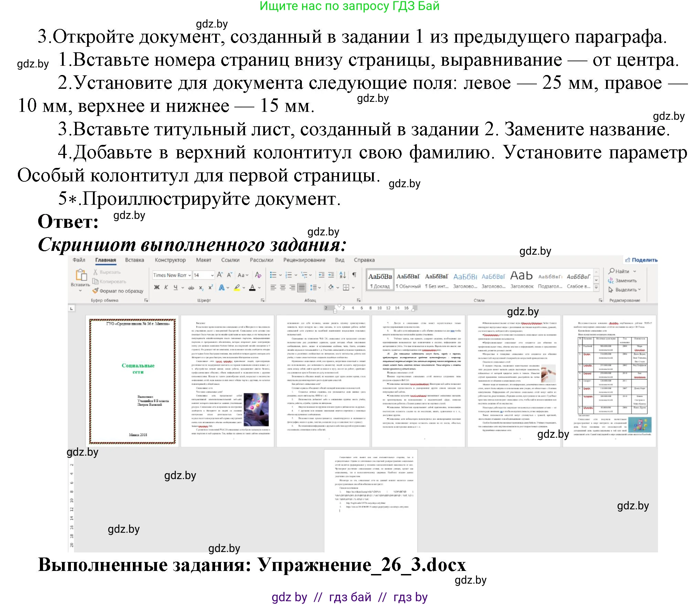Toggle paragraph marks with the ¶ icon
The width and height of the screenshot is (700, 605).
pyautogui.click(x=354, y=274)
